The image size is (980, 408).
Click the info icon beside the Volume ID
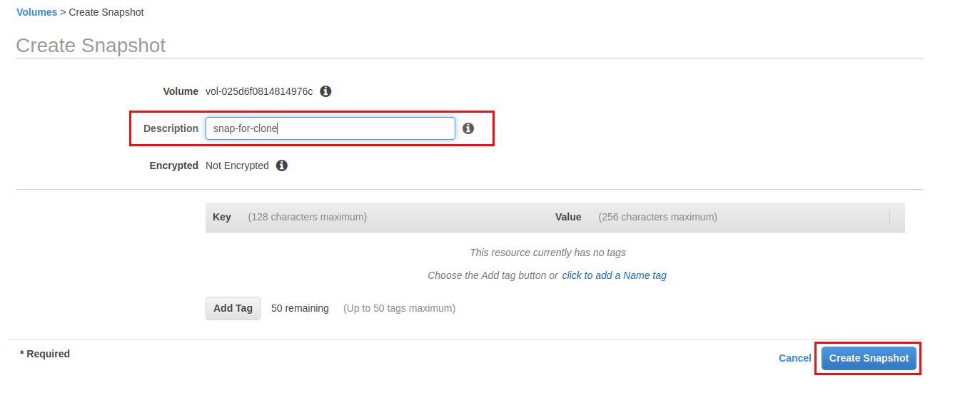coord(325,91)
